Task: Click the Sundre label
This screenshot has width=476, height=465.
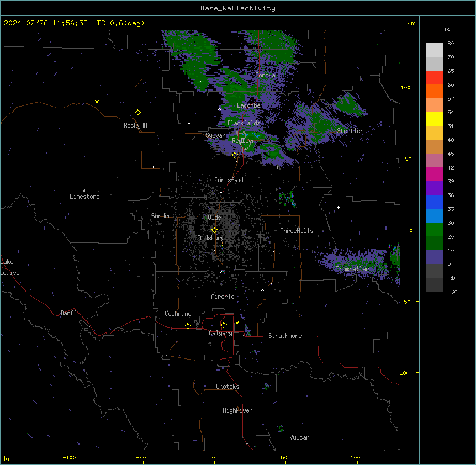Action: pos(161,216)
